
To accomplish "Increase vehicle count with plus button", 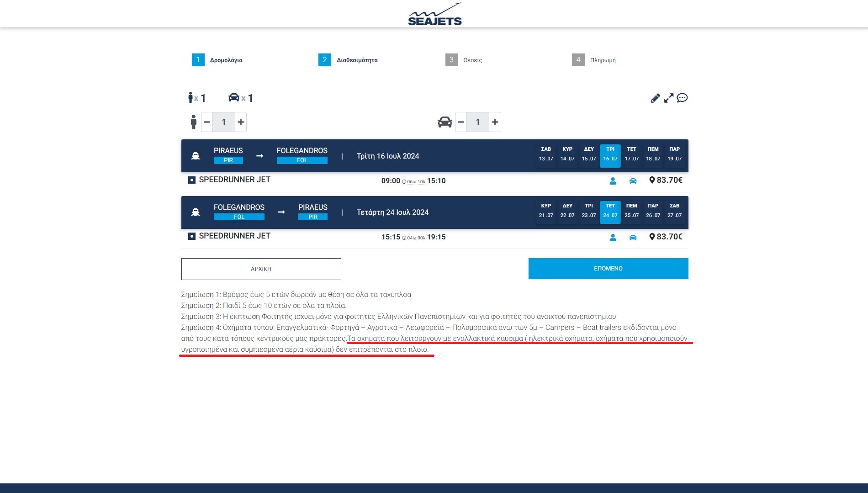I will tap(495, 122).
